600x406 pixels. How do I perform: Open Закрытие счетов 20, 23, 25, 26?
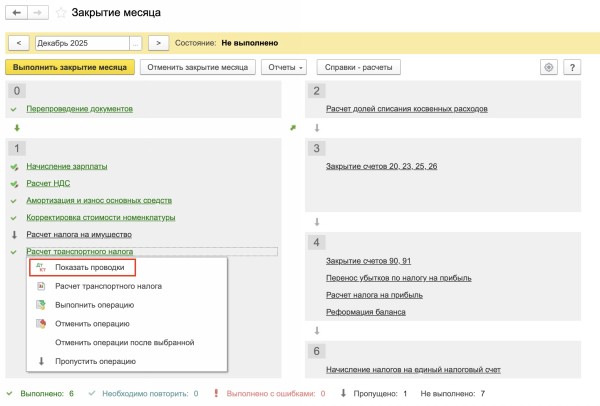tap(382, 166)
